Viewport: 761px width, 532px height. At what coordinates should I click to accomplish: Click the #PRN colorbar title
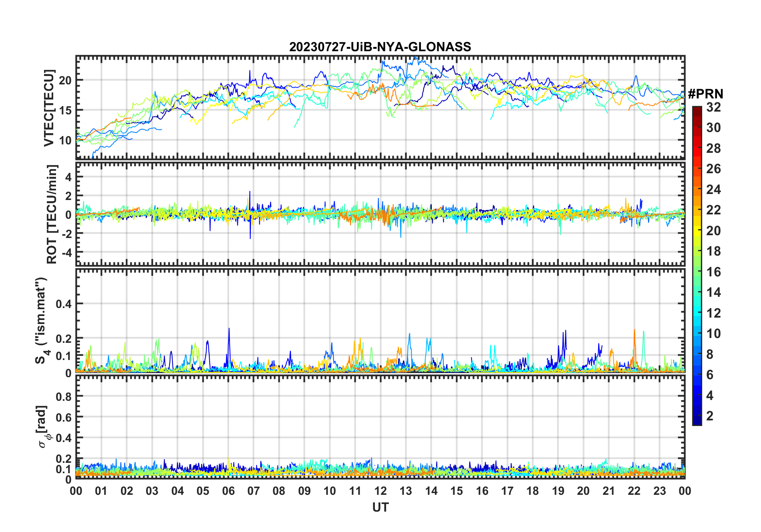tap(705, 94)
